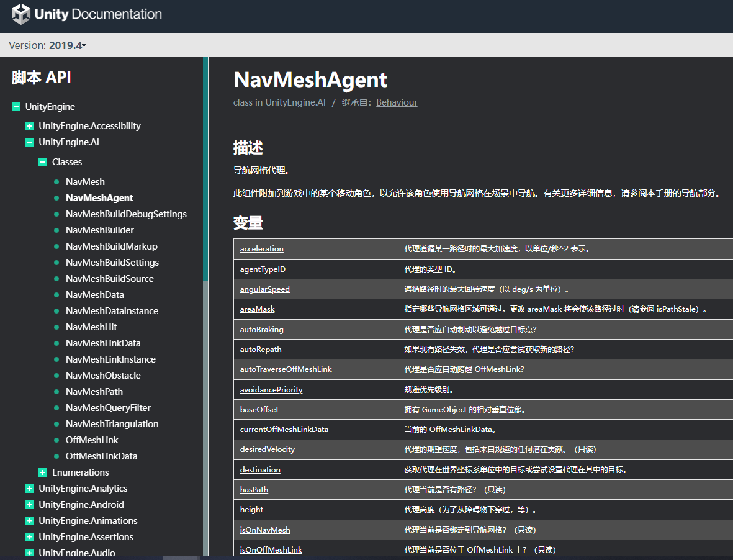
Task: Click the Unity cube logo icon
Action: point(21,14)
